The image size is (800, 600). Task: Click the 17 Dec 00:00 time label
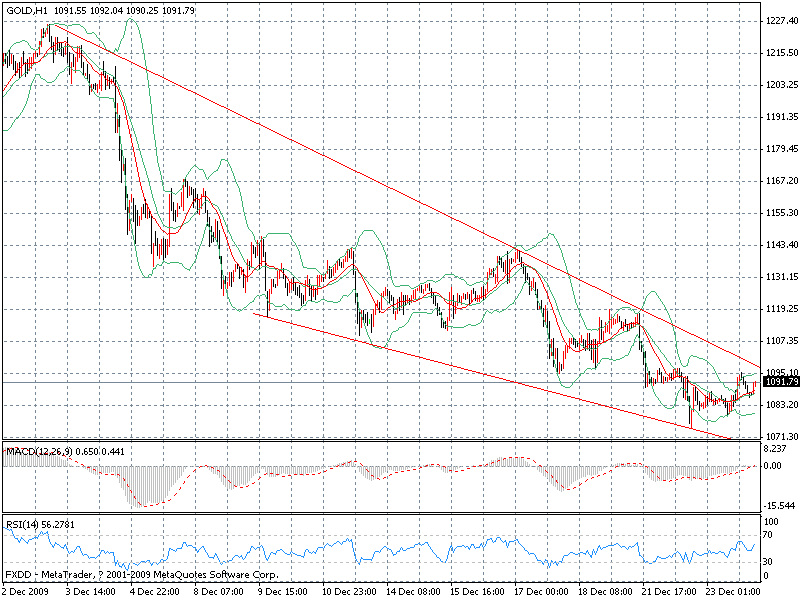541,592
